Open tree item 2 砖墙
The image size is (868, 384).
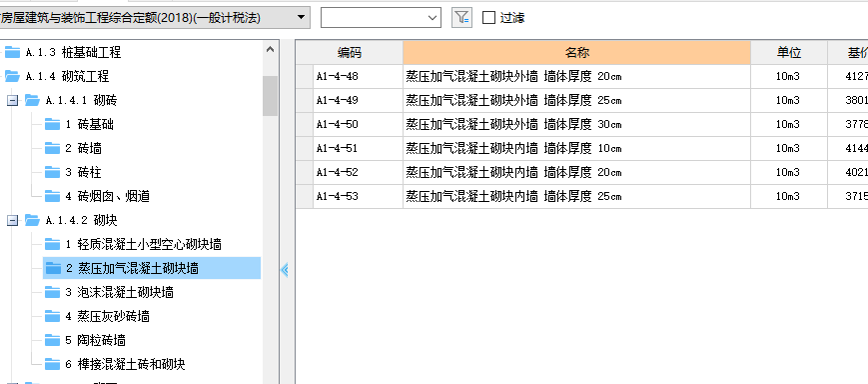pos(83,149)
